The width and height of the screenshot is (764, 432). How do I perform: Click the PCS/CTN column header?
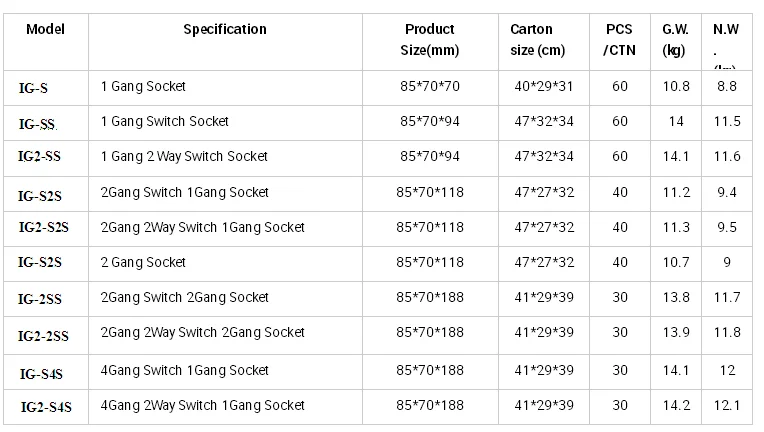(619, 40)
